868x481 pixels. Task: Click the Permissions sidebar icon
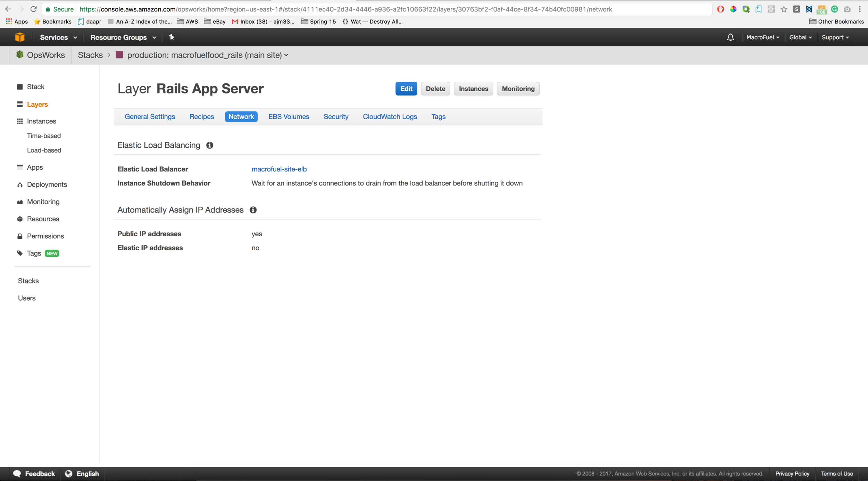click(19, 236)
